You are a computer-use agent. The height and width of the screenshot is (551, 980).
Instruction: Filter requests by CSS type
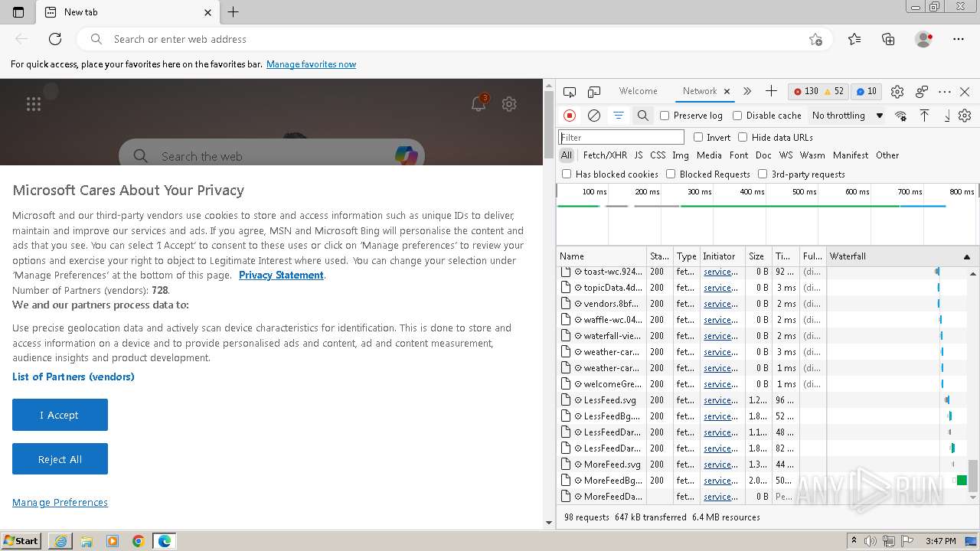point(658,155)
